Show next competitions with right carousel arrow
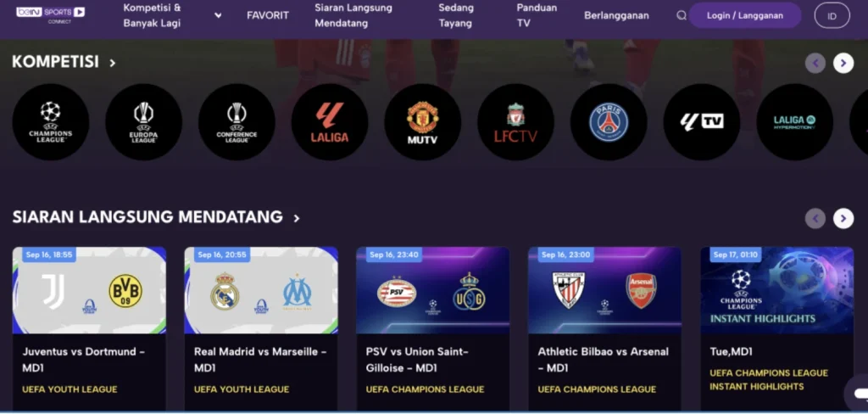 point(843,63)
